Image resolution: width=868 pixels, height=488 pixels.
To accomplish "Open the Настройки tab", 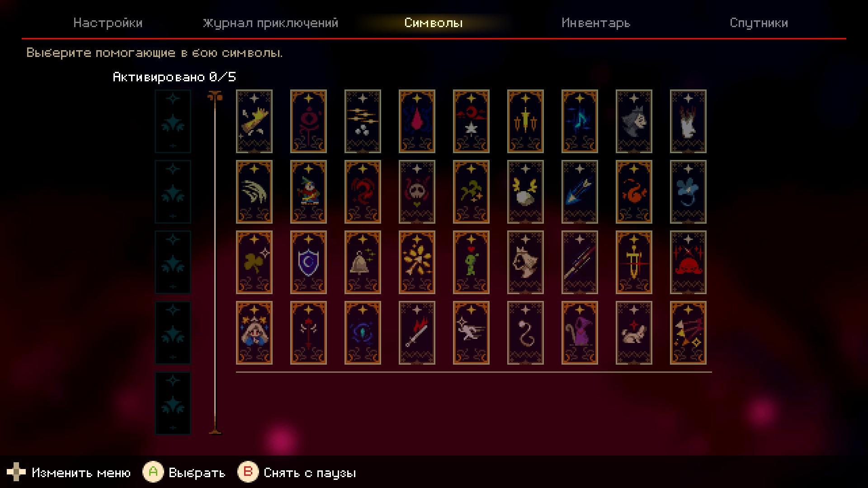I will tap(108, 23).
